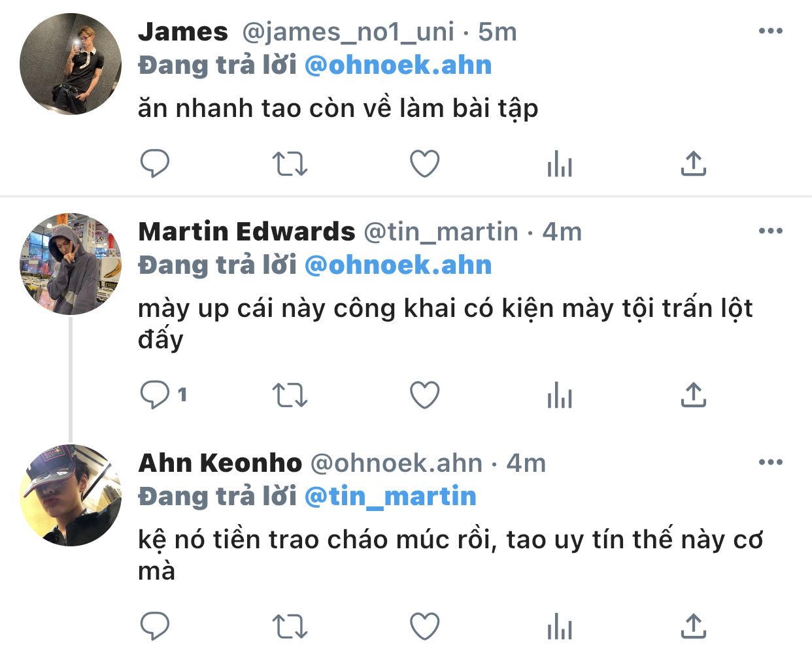
Task: Like James's tweet
Action: tap(424, 163)
